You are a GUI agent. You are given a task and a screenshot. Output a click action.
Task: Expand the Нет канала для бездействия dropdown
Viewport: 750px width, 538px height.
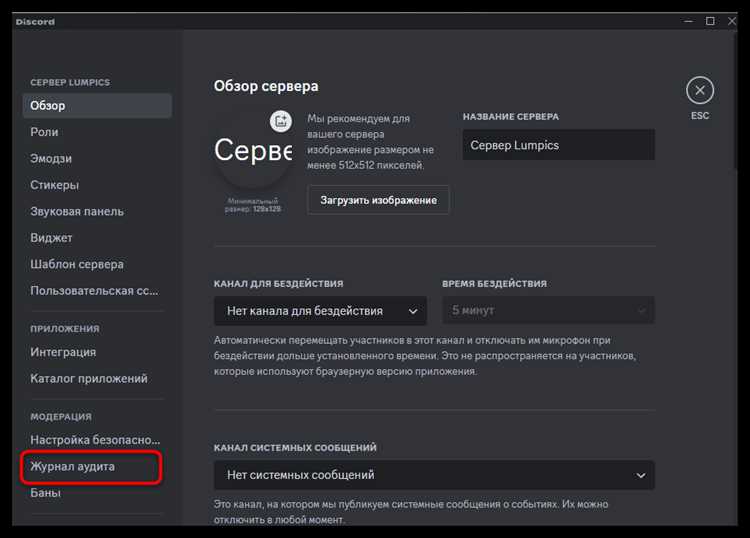tap(320, 311)
